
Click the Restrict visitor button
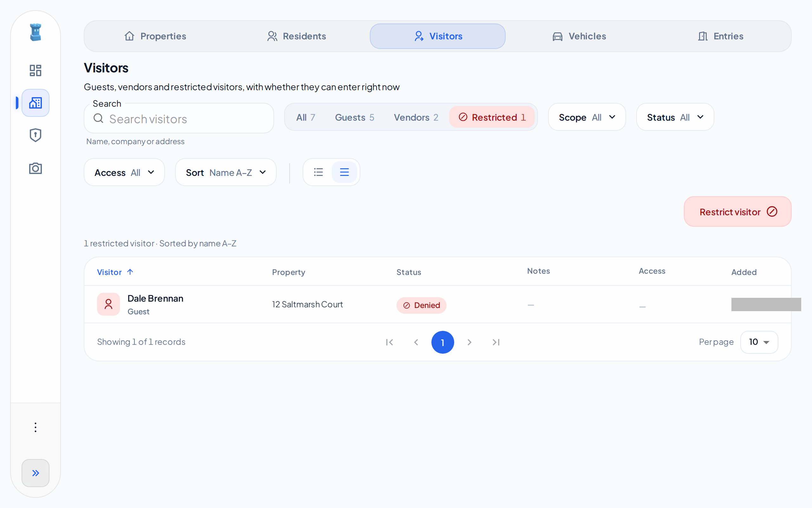[737, 212]
